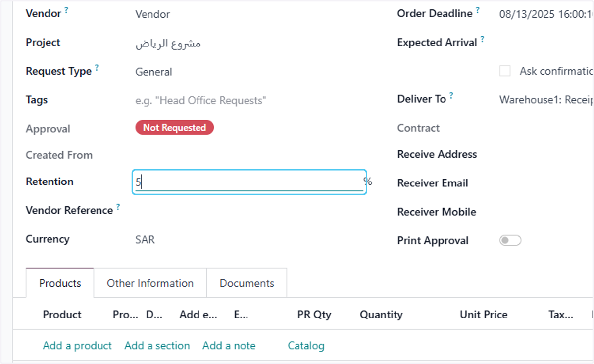Click the Not Requested approval badge
Image resolution: width=594 pixels, height=364 pixels.
point(174,128)
